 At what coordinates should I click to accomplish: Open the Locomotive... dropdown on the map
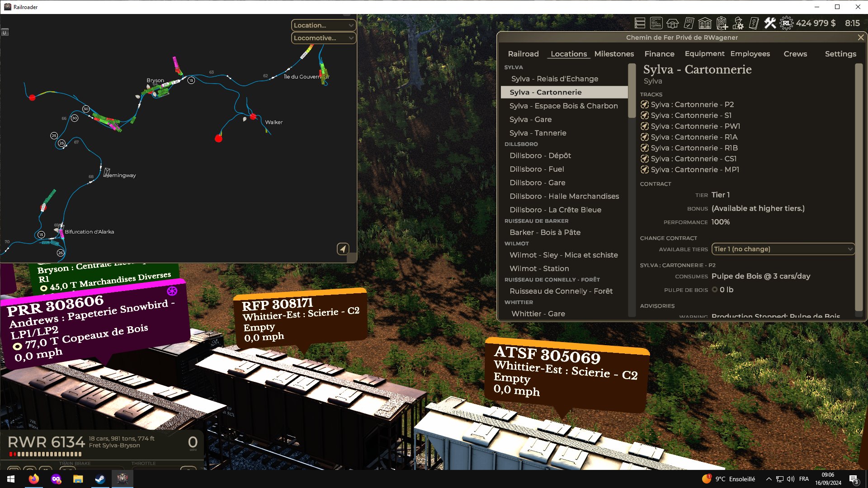(x=323, y=38)
